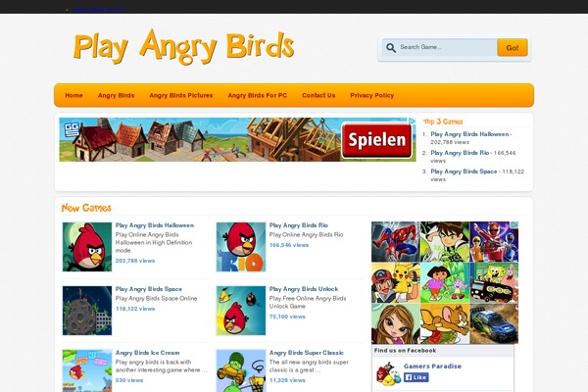
Task: Open the Angry Birds Ice Cream link
Action: coord(147,353)
